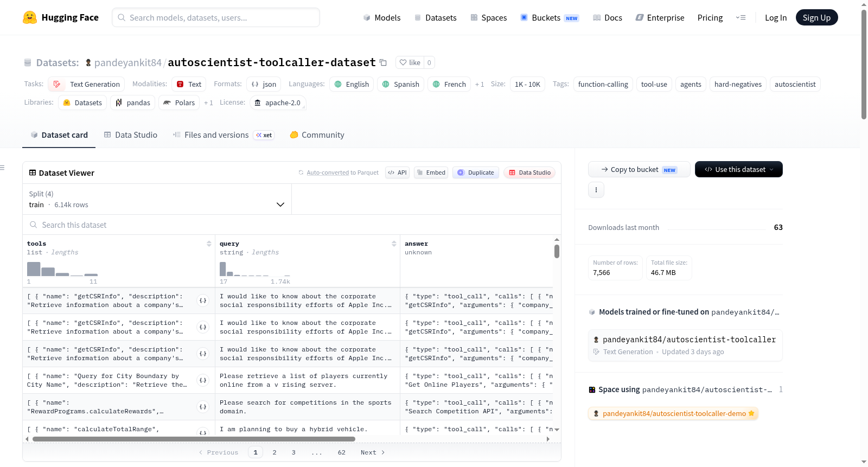Viewport: 868px width, 467px height.
Task: Click the Log In link
Action: pyautogui.click(x=776, y=17)
